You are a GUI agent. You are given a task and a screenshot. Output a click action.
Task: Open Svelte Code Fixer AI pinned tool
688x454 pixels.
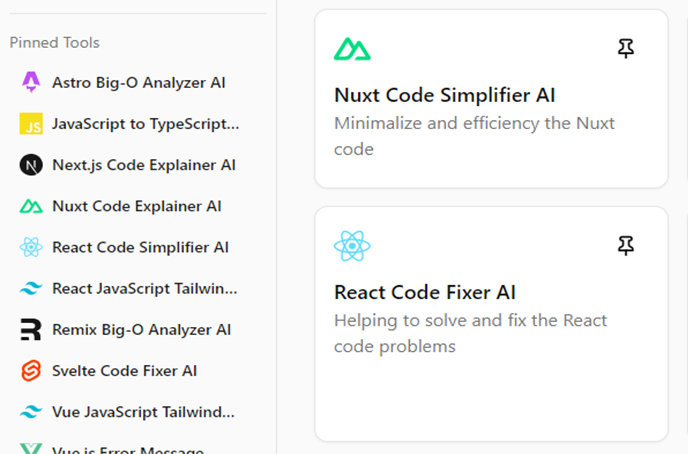pyautogui.click(x=124, y=371)
